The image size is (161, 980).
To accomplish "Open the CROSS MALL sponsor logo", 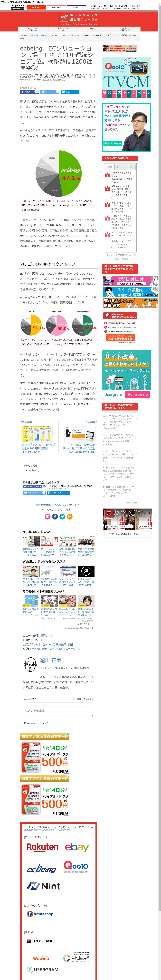I will tap(42, 941).
